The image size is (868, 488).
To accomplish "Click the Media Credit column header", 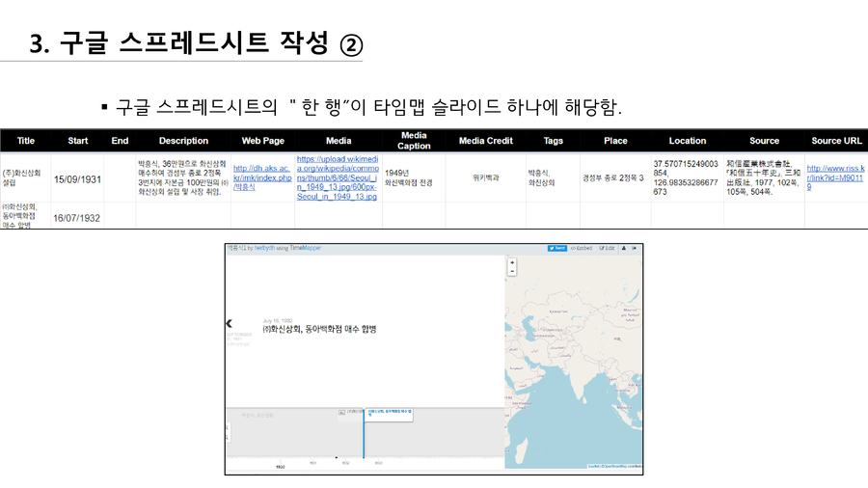I will point(485,141).
